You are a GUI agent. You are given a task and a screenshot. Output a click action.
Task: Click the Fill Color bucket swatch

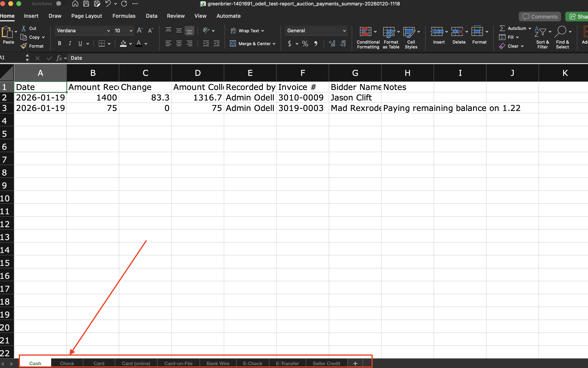(123, 44)
